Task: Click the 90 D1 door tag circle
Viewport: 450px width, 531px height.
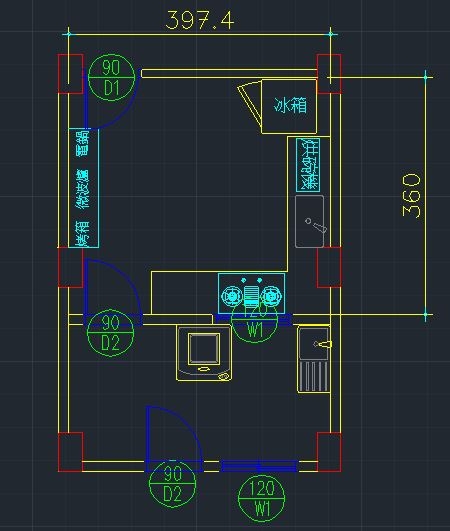Action: pos(111,78)
